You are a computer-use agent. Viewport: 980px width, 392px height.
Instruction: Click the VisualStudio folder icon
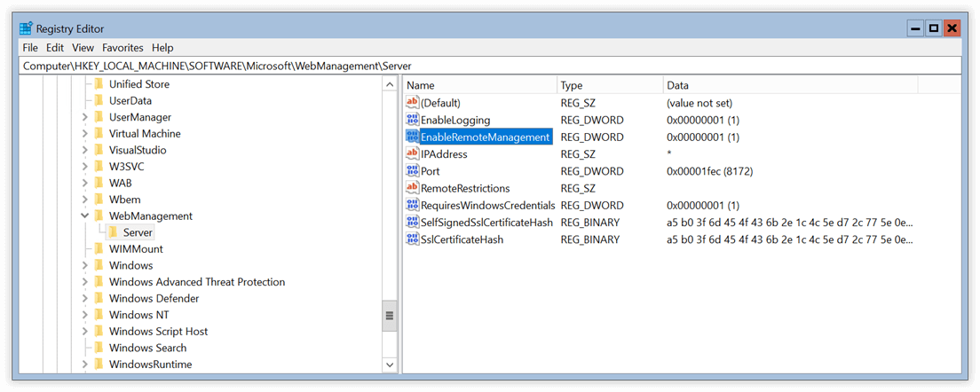pos(99,150)
